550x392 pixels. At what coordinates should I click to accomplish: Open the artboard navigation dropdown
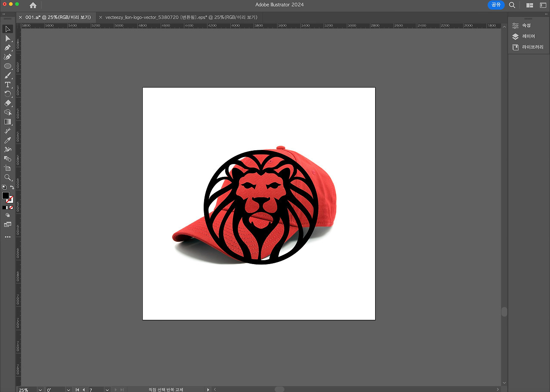[x=107, y=390]
